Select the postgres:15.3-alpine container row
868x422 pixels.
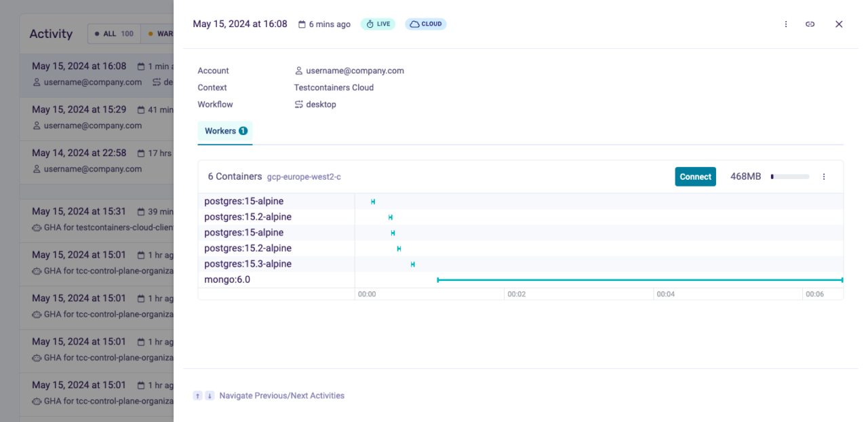point(246,263)
